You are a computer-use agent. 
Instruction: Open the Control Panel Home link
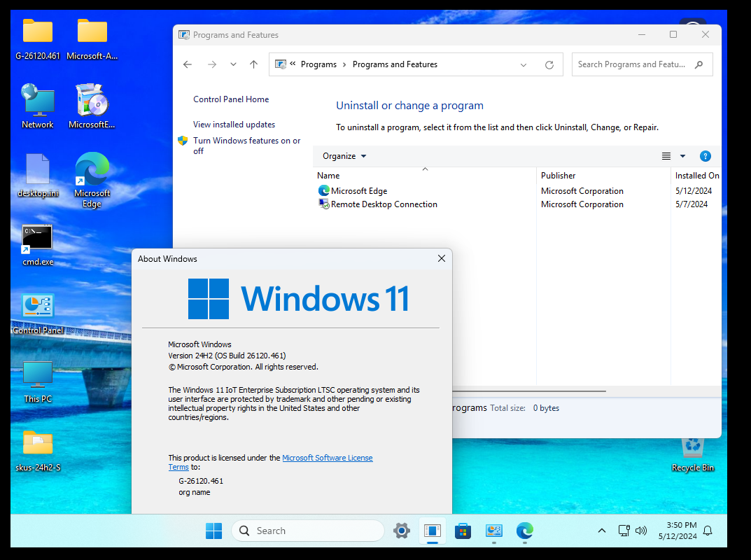[231, 99]
